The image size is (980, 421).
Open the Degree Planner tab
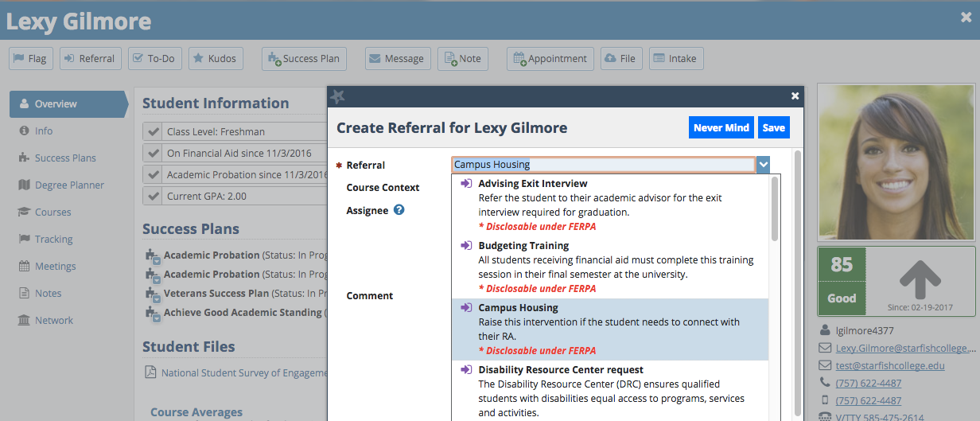click(69, 185)
